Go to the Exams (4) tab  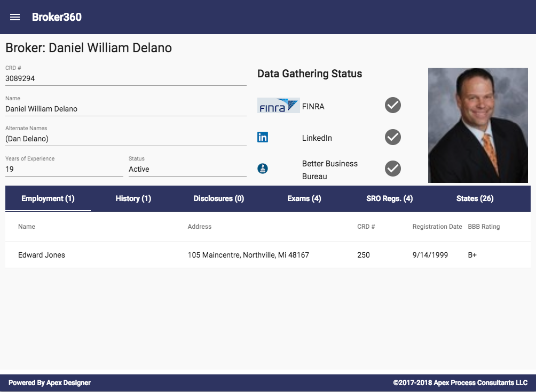pos(304,198)
